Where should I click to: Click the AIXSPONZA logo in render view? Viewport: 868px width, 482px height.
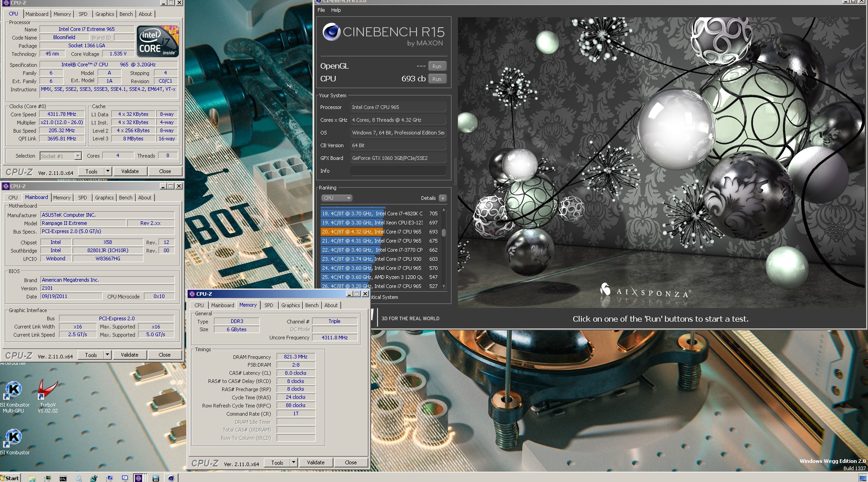[645, 291]
